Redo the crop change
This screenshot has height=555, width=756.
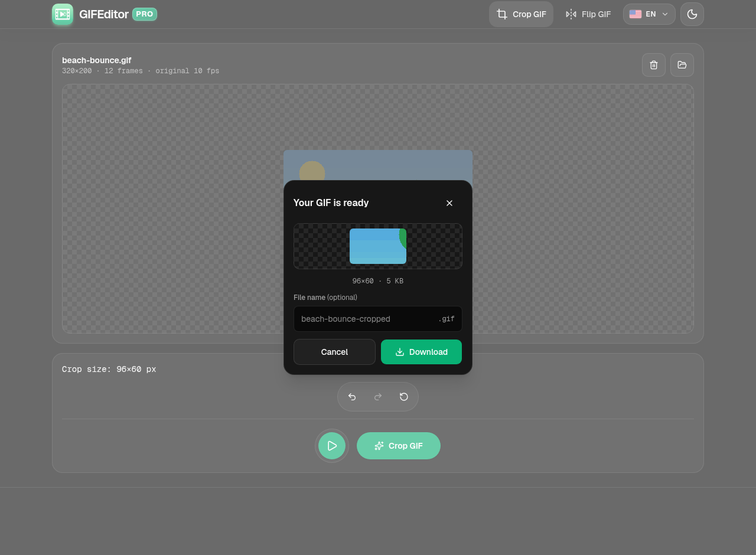click(378, 397)
